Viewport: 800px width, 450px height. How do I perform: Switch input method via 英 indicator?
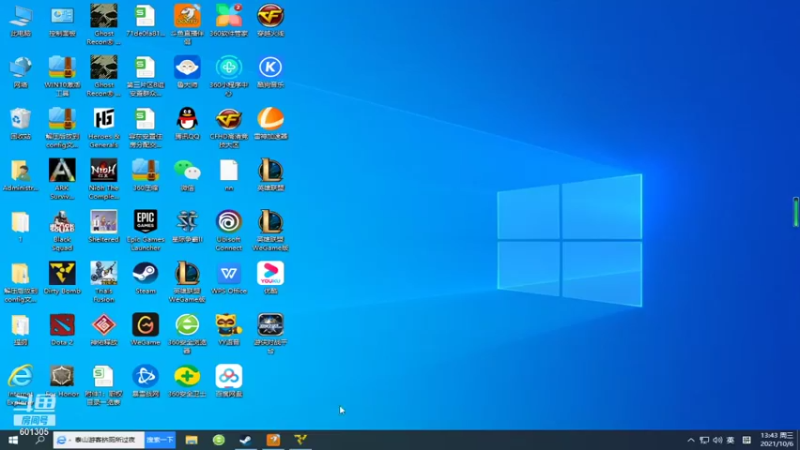click(x=731, y=440)
